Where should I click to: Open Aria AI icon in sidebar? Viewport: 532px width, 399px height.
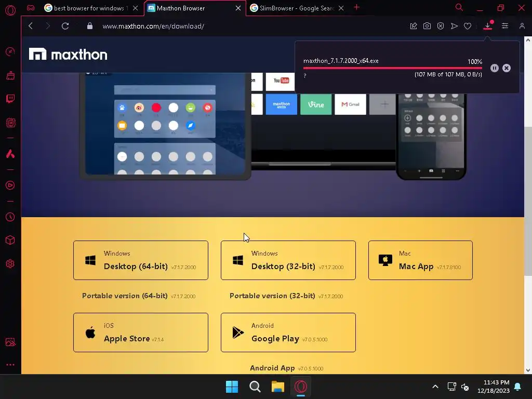pyautogui.click(x=10, y=154)
